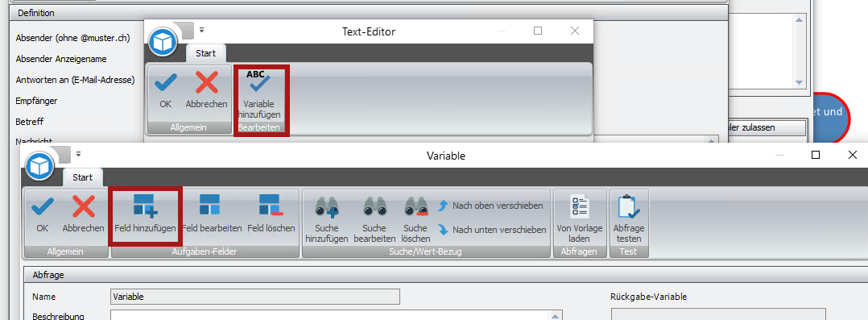Click Variable hinzufügen in Text-Editor ribbon
The image size is (868, 320).
[258, 94]
